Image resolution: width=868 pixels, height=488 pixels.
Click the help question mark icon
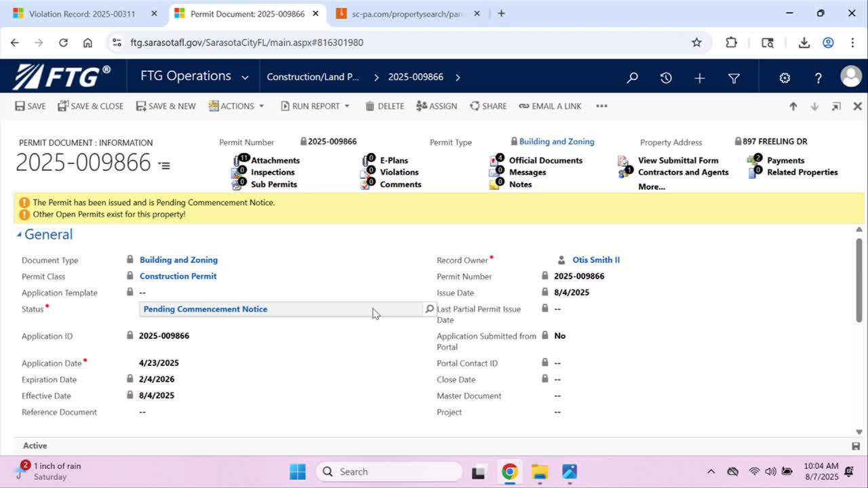click(818, 78)
